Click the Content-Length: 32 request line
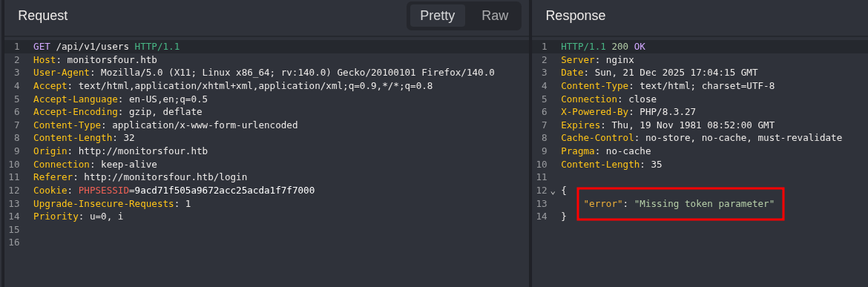Image resolution: width=868 pixels, height=287 pixels. pyautogui.click(x=84, y=138)
